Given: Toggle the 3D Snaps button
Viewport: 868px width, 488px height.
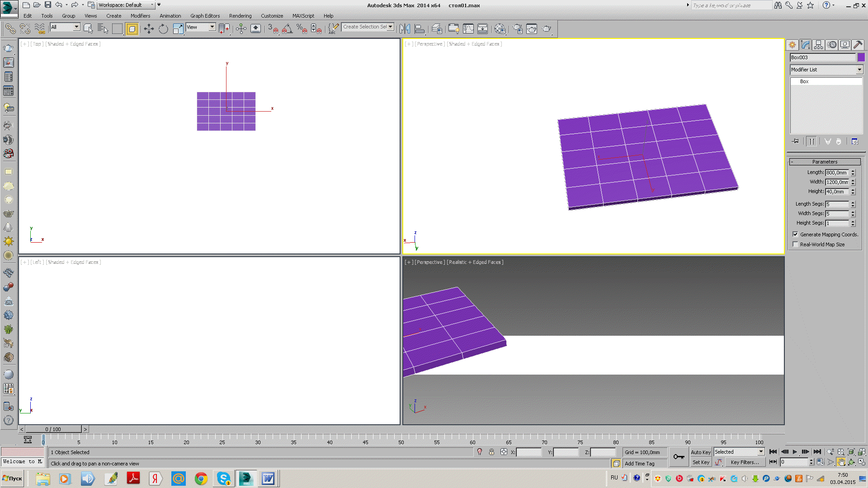Looking at the screenshot, I should point(272,29).
